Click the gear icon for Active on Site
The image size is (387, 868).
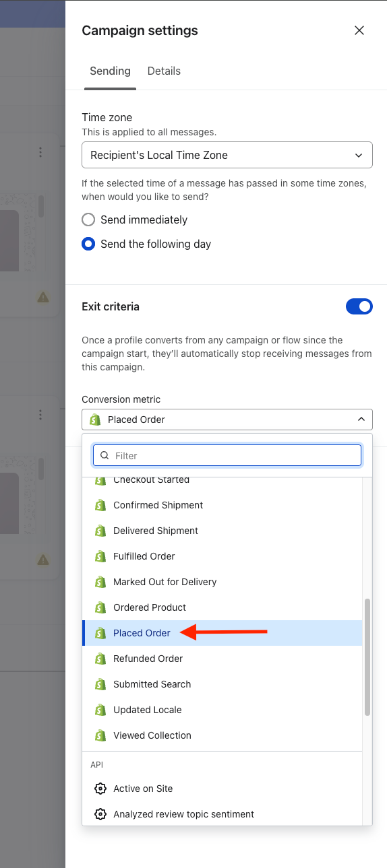coord(100,789)
